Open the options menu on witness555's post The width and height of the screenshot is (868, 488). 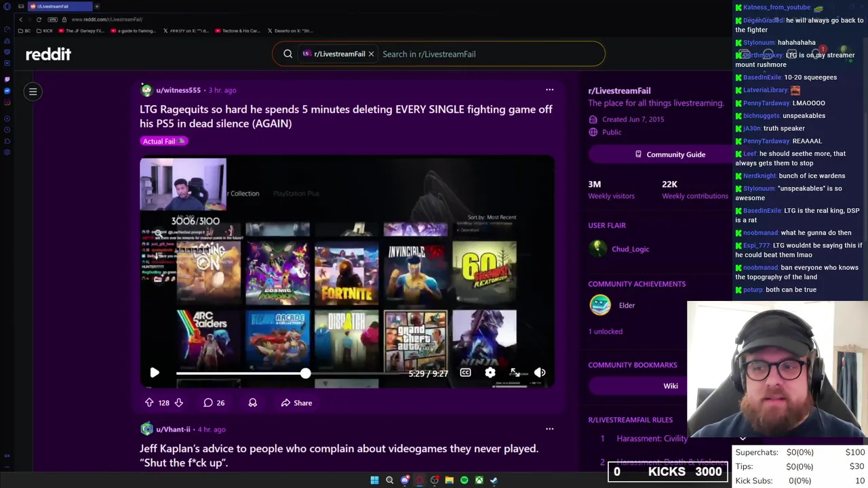549,89
